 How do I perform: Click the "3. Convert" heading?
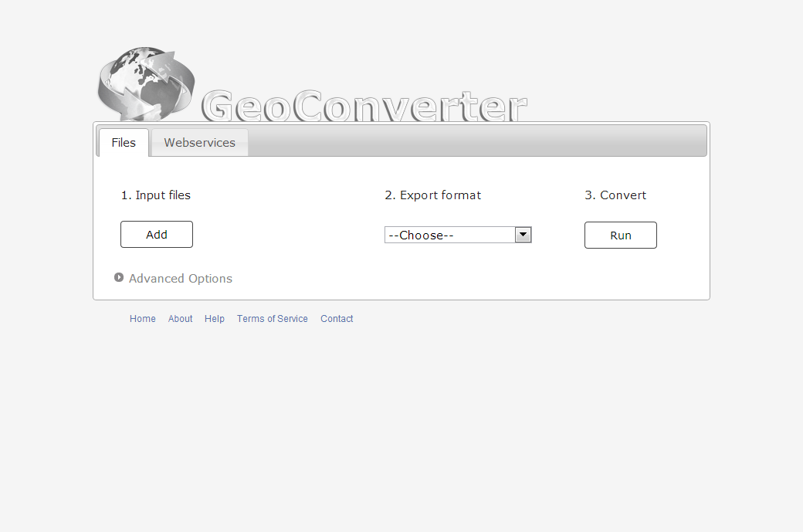click(615, 195)
